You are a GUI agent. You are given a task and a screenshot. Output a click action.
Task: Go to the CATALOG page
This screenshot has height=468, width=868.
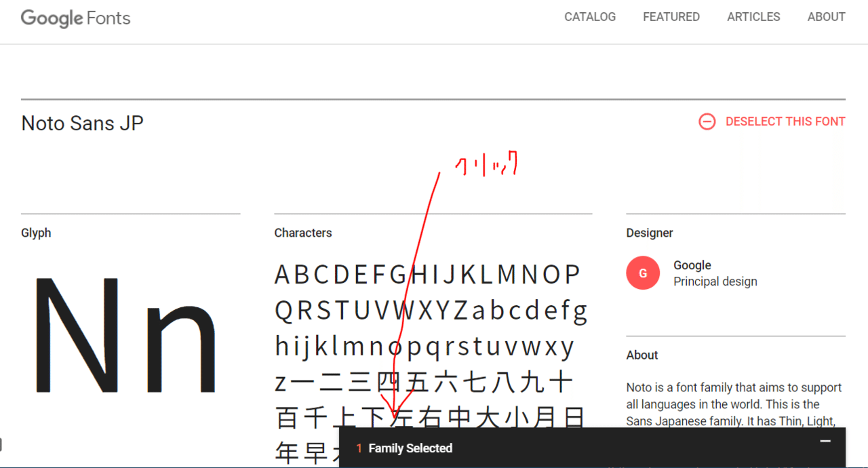click(x=590, y=17)
